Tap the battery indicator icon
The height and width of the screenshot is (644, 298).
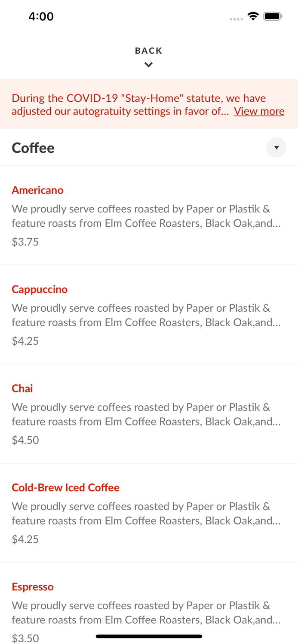[x=273, y=15]
